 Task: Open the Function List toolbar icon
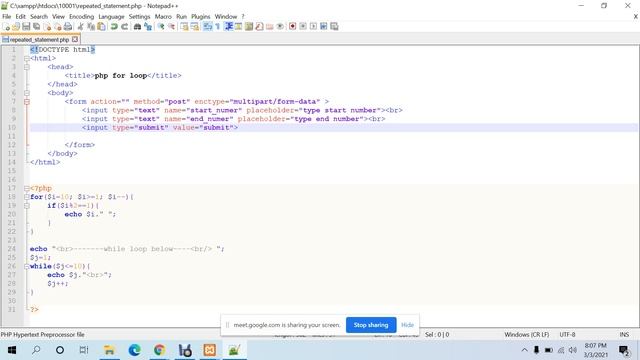coord(259,27)
